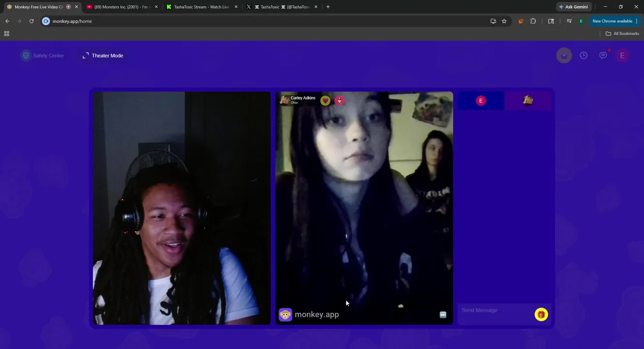Open match history clock icon

[583, 56]
